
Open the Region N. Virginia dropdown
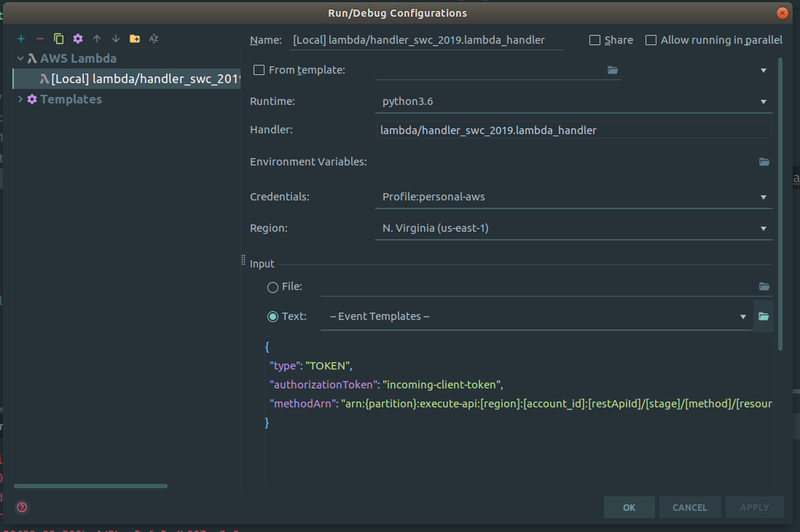pos(573,228)
